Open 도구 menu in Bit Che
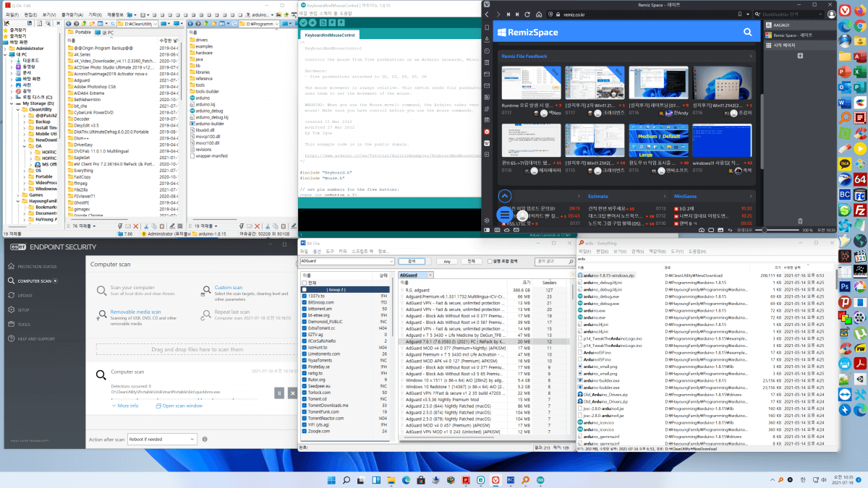 (x=330, y=251)
